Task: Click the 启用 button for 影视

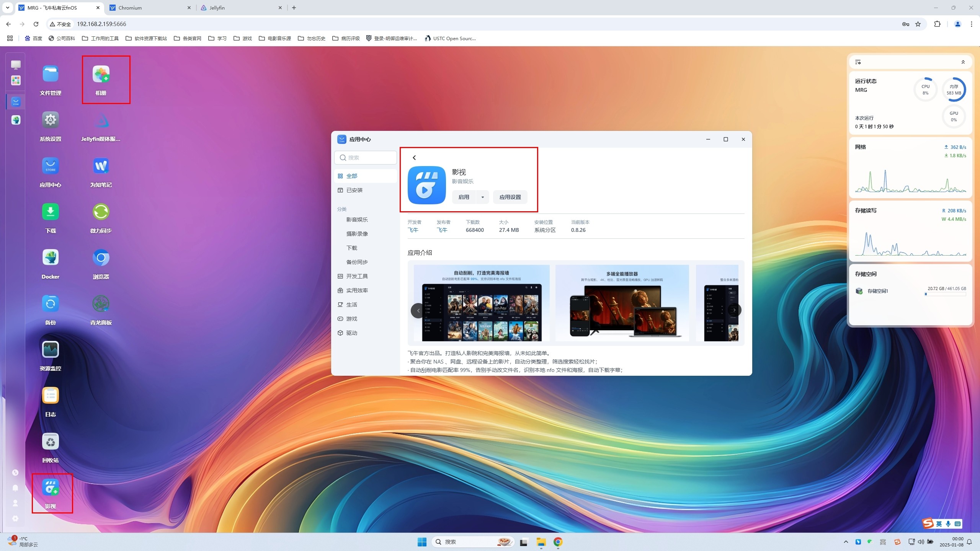Action: tap(464, 197)
